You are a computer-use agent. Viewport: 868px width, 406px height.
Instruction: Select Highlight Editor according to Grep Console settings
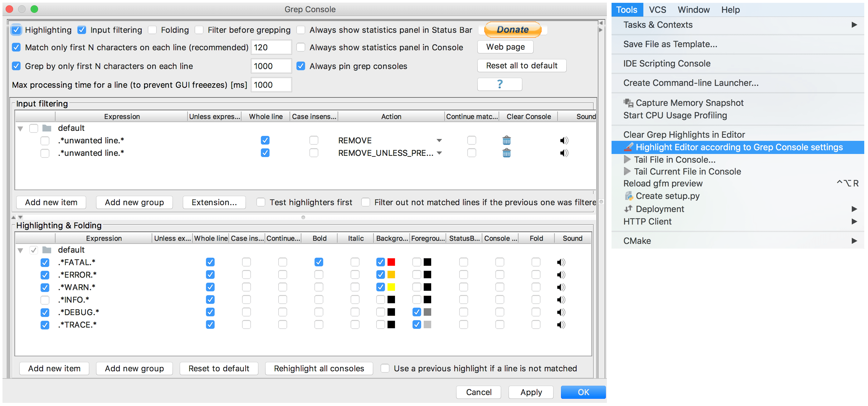tap(739, 147)
